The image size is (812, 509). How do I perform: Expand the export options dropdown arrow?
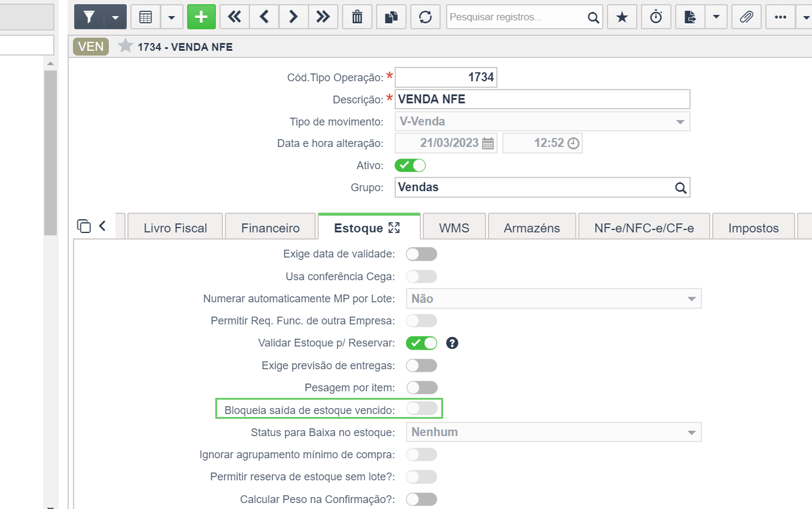point(716,17)
